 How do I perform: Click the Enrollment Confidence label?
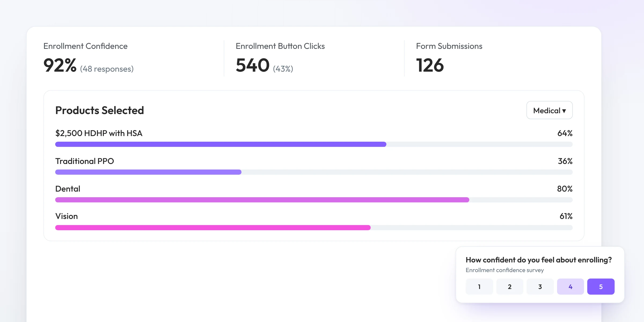pos(85,46)
